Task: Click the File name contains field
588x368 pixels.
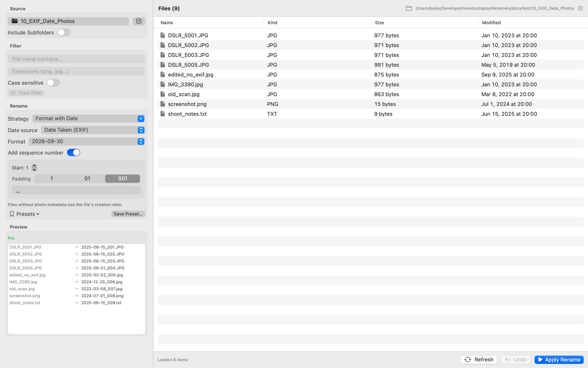Action: click(x=76, y=59)
